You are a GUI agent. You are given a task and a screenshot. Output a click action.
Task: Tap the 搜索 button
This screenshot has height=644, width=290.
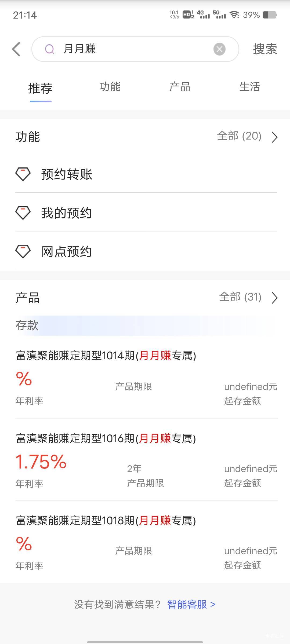(x=265, y=49)
